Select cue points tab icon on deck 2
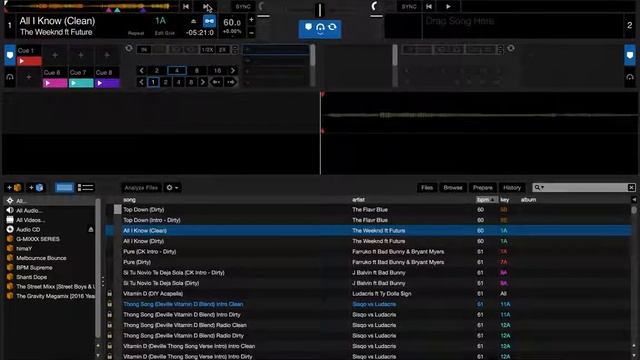640x360 pixels. [x=629, y=55]
